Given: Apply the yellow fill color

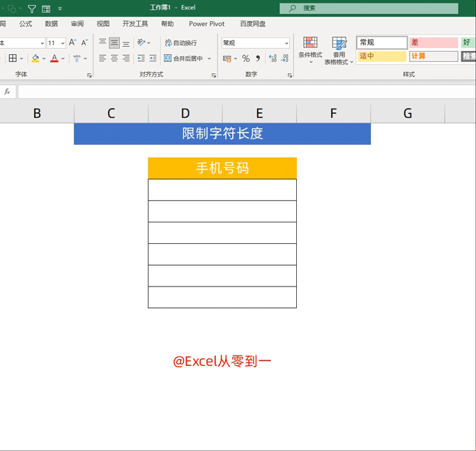Looking at the screenshot, I should pos(36,58).
